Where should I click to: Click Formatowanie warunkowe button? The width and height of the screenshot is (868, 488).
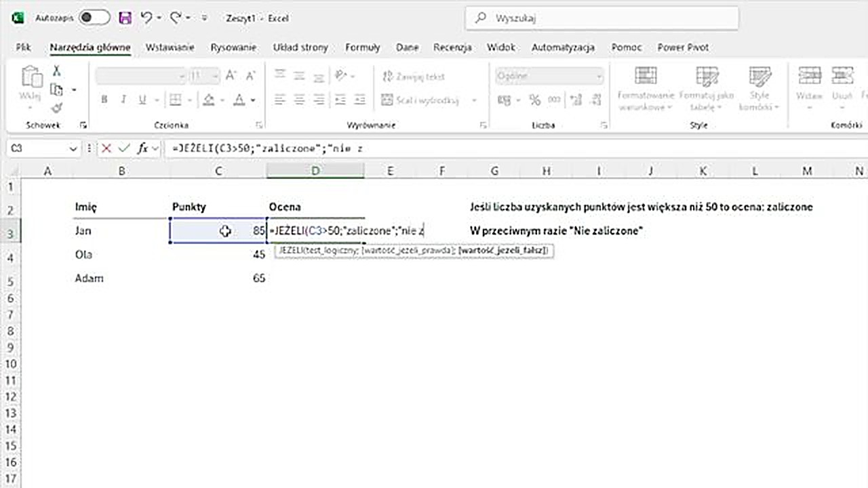tap(645, 88)
